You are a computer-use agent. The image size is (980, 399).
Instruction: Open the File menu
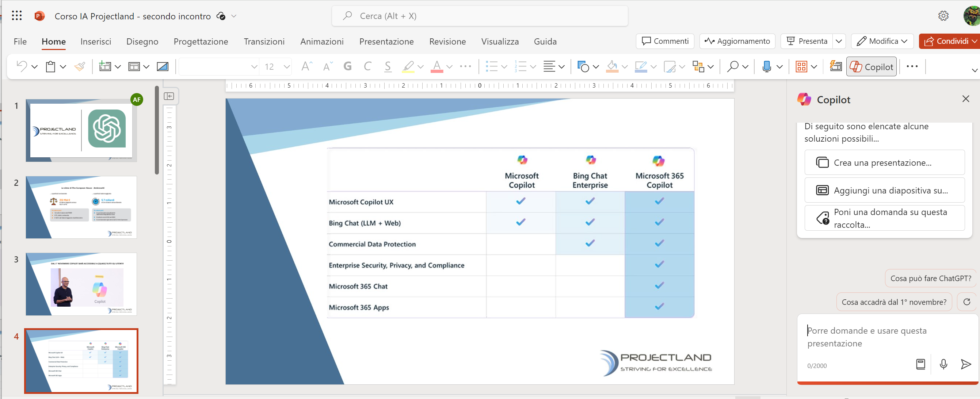click(x=20, y=42)
